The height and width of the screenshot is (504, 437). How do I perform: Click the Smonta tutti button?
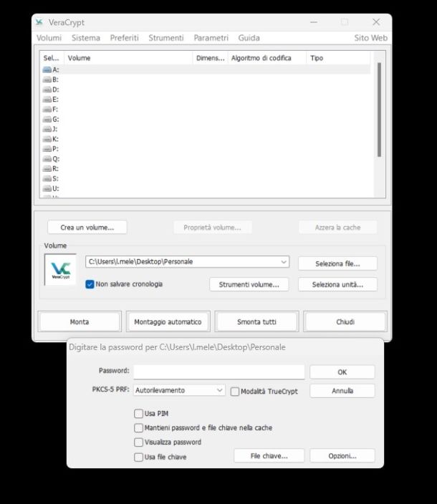[x=256, y=321]
